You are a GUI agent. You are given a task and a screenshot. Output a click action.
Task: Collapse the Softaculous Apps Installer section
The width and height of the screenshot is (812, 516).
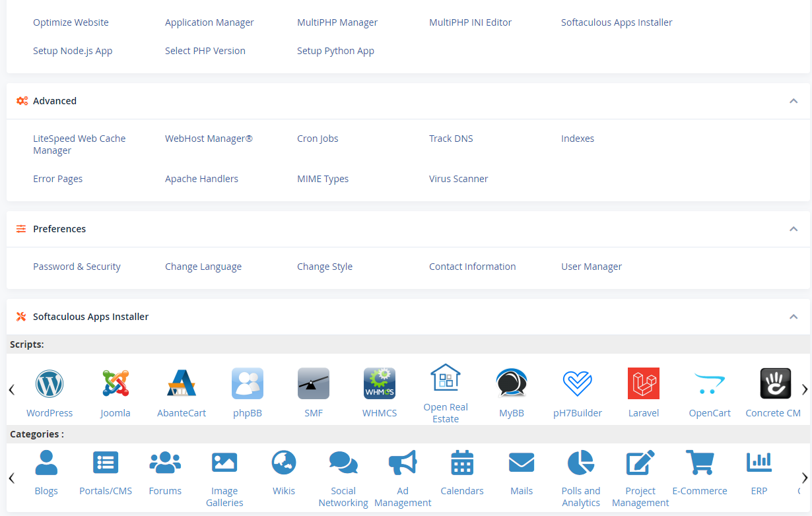click(794, 317)
